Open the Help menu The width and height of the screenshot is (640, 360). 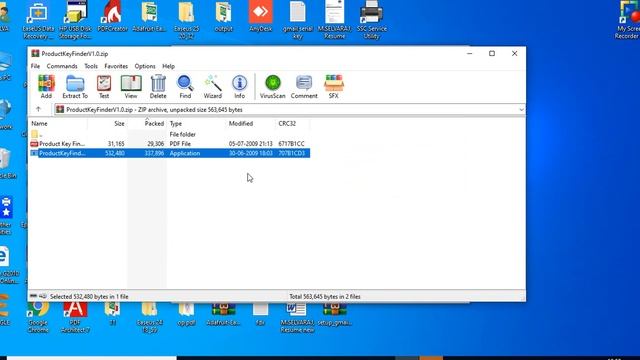click(x=169, y=66)
